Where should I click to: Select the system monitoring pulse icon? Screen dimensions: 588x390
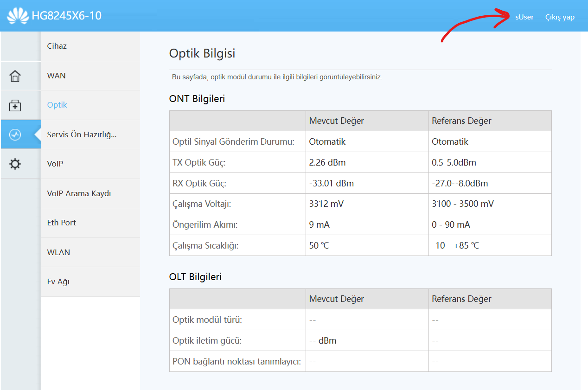(x=15, y=135)
